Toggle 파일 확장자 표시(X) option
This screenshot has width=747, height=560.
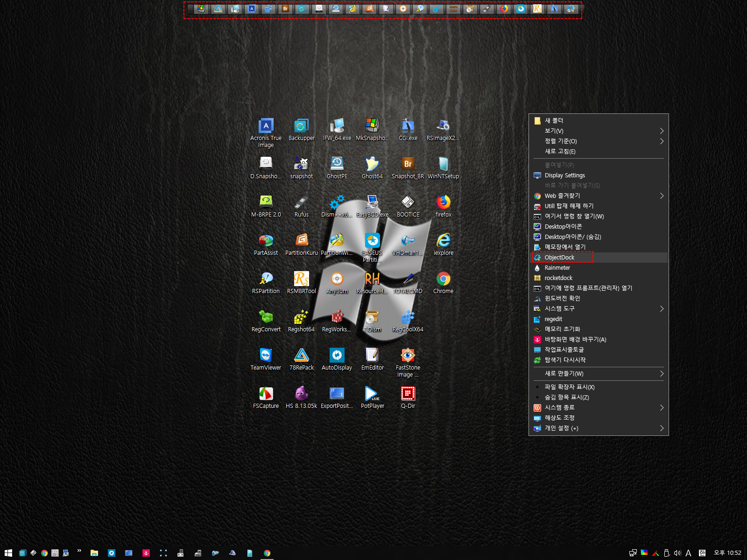pyautogui.click(x=599, y=387)
